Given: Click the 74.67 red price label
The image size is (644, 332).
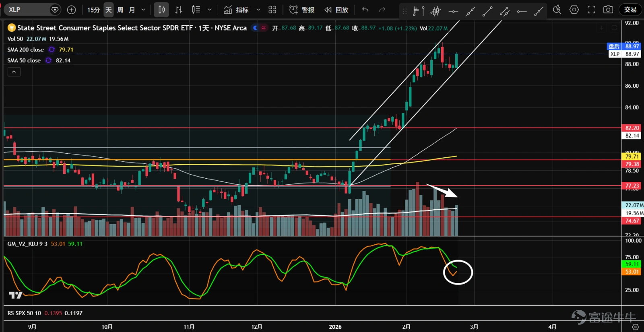Looking at the screenshot, I should point(632,221).
